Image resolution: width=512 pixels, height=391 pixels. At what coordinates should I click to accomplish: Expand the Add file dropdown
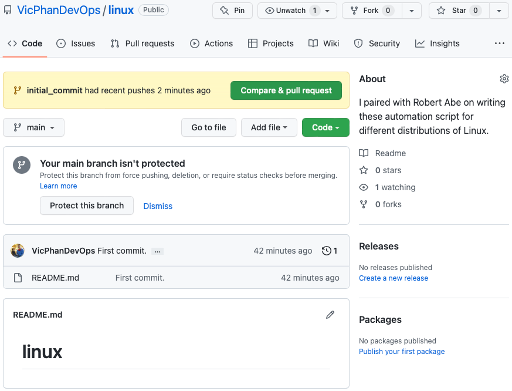click(x=269, y=128)
